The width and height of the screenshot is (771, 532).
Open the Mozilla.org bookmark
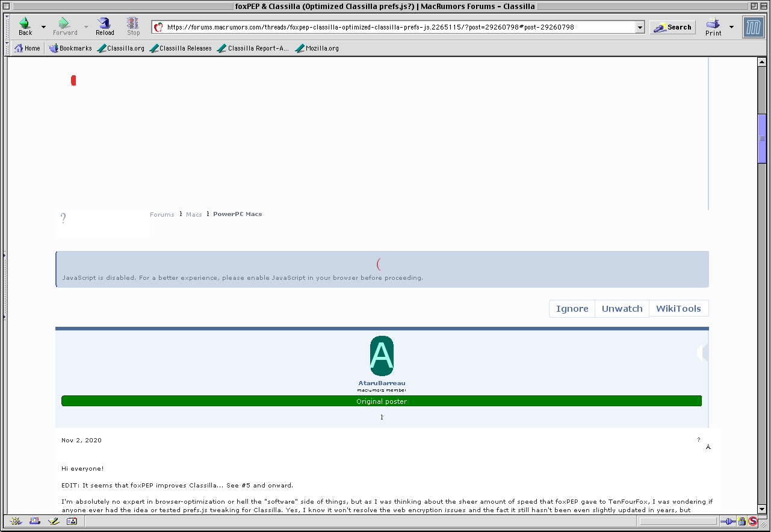pos(317,48)
